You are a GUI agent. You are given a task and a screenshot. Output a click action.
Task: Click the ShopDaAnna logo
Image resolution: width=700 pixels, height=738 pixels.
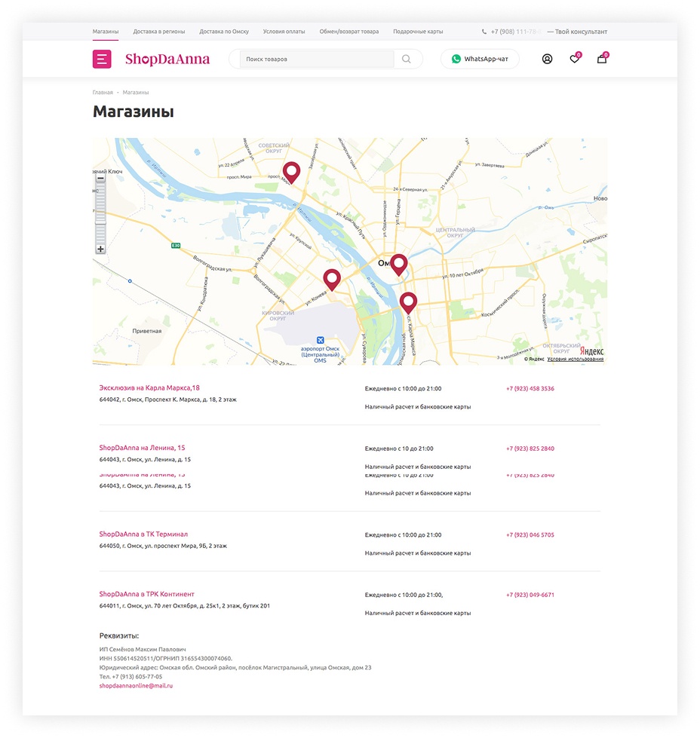coord(167,60)
